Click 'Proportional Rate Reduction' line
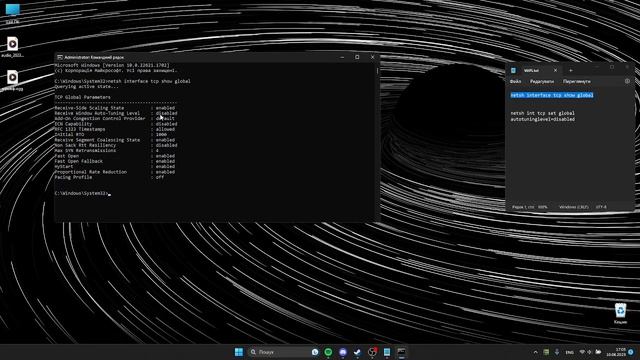 [115, 172]
